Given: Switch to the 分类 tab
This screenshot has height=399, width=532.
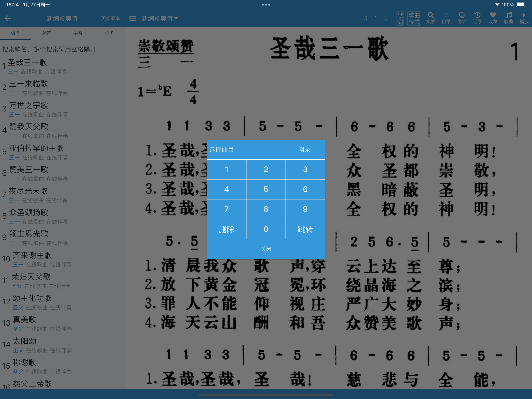Looking at the screenshot, I should point(109,33).
